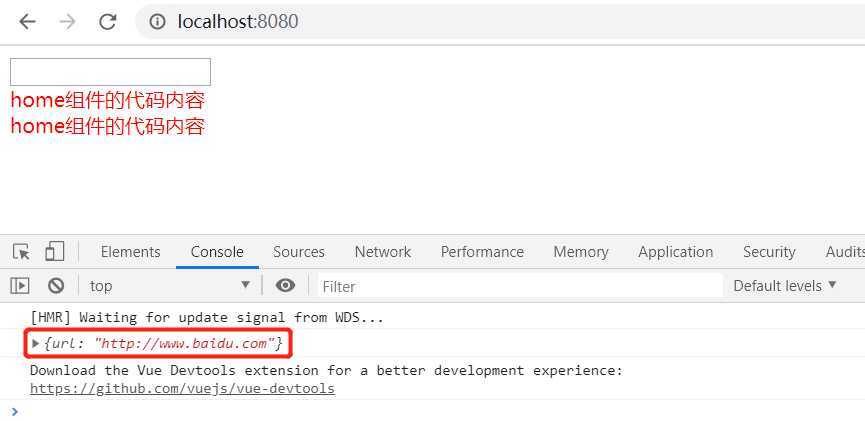This screenshot has height=421, width=865.
Task: Open the Sources tab
Action: tap(298, 252)
